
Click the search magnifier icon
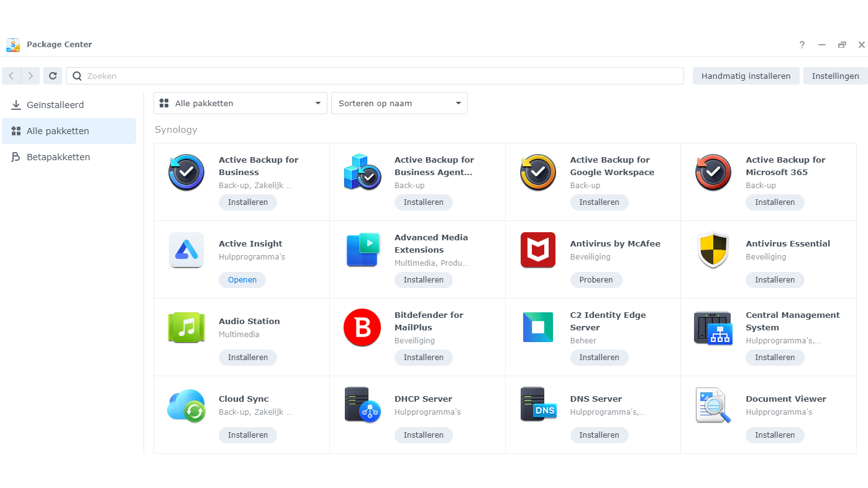tap(77, 76)
